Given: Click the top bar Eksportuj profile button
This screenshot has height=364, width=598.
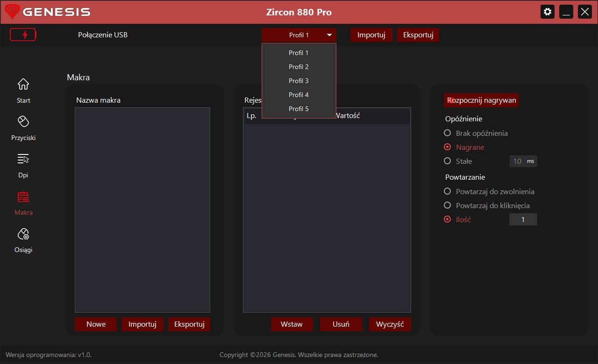Looking at the screenshot, I should pyautogui.click(x=418, y=35).
